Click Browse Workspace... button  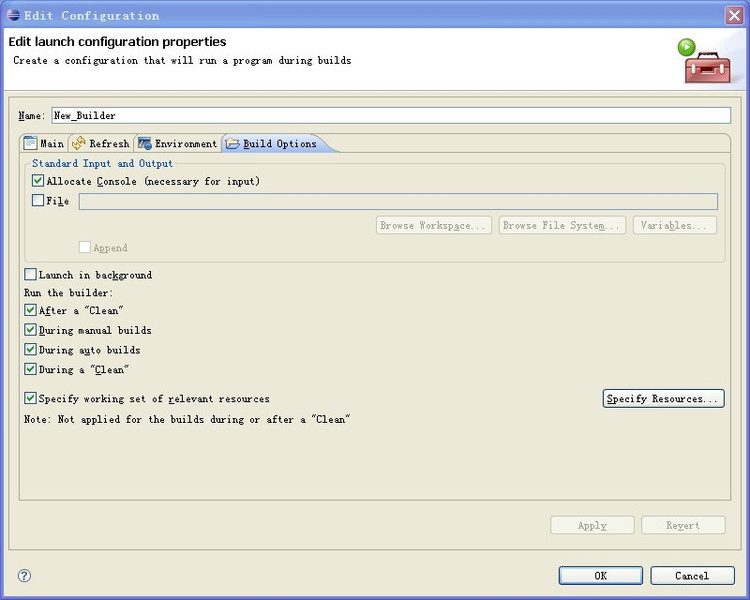click(x=433, y=225)
